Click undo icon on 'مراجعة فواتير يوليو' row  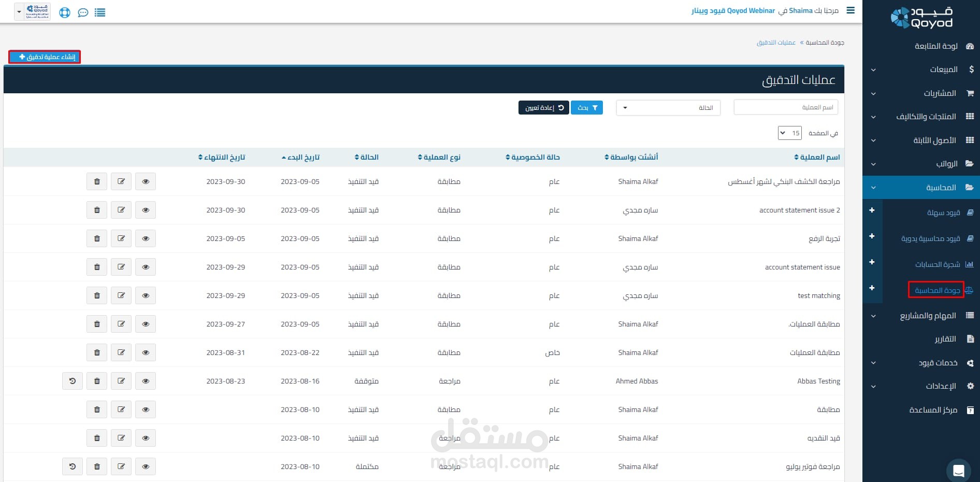pyautogui.click(x=73, y=466)
